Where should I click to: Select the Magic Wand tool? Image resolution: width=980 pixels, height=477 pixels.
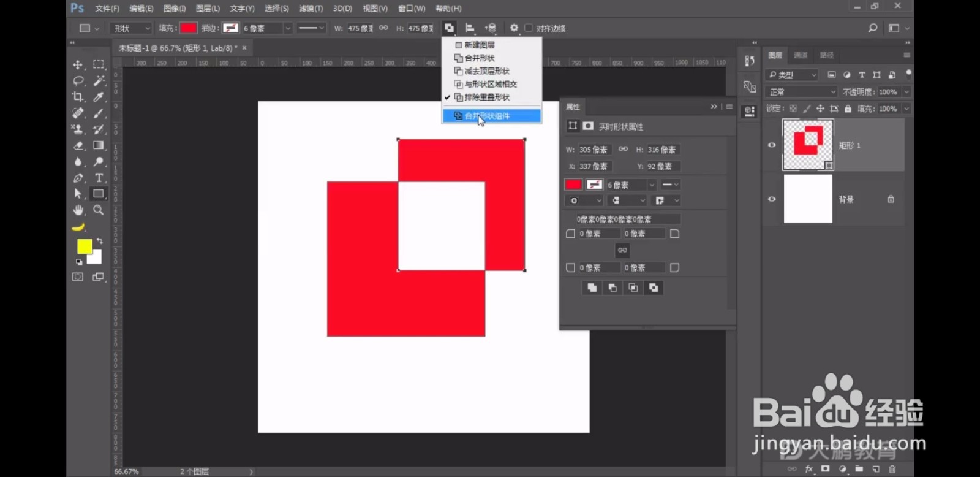point(98,81)
